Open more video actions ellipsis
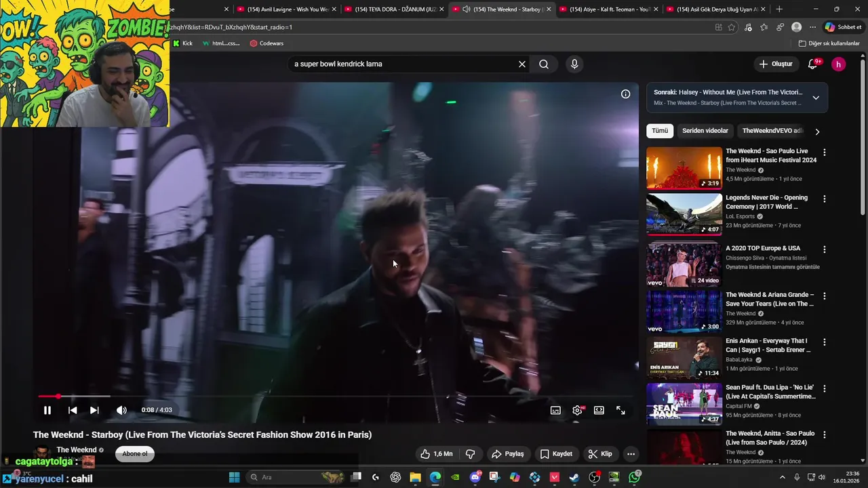 click(x=631, y=454)
